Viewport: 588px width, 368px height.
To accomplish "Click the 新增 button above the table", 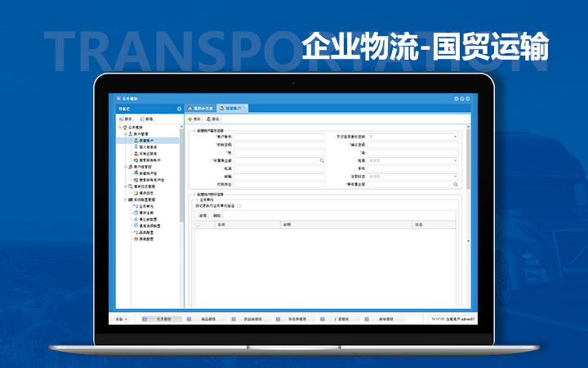I will 203,216.
